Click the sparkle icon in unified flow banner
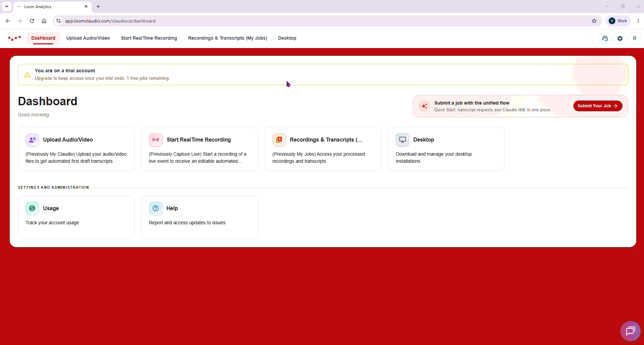Viewport: 644px width, 345px height. [424, 106]
